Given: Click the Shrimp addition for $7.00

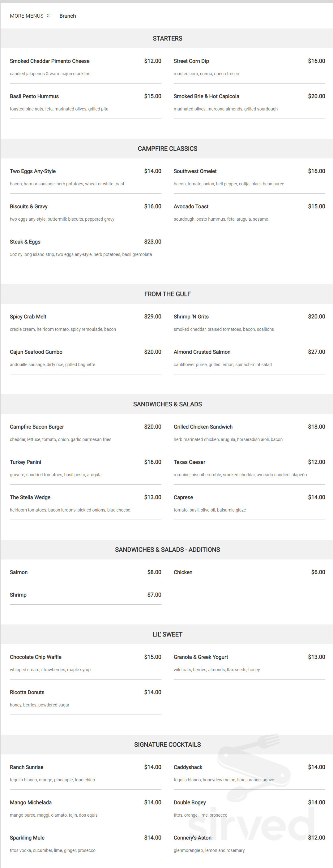Looking at the screenshot, I should tap(86, 595).
